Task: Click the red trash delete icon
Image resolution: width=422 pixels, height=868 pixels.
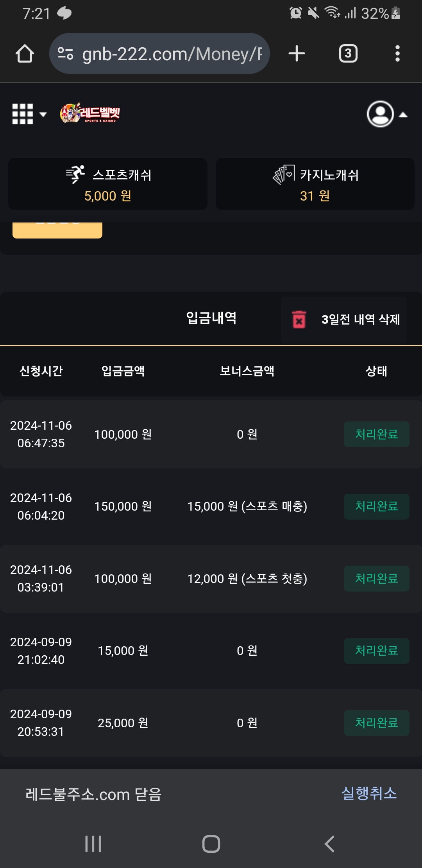Action: click(299, 320)
